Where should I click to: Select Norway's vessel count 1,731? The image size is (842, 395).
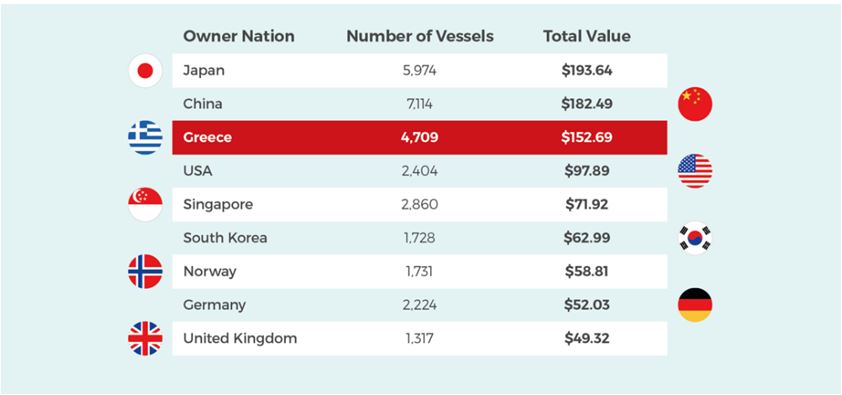point(419,272)
